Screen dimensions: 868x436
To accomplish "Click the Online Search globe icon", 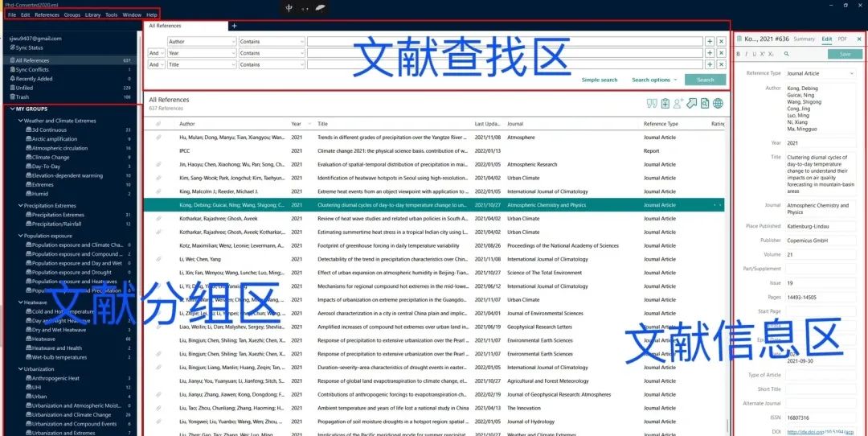I will (x=718, y=103).
